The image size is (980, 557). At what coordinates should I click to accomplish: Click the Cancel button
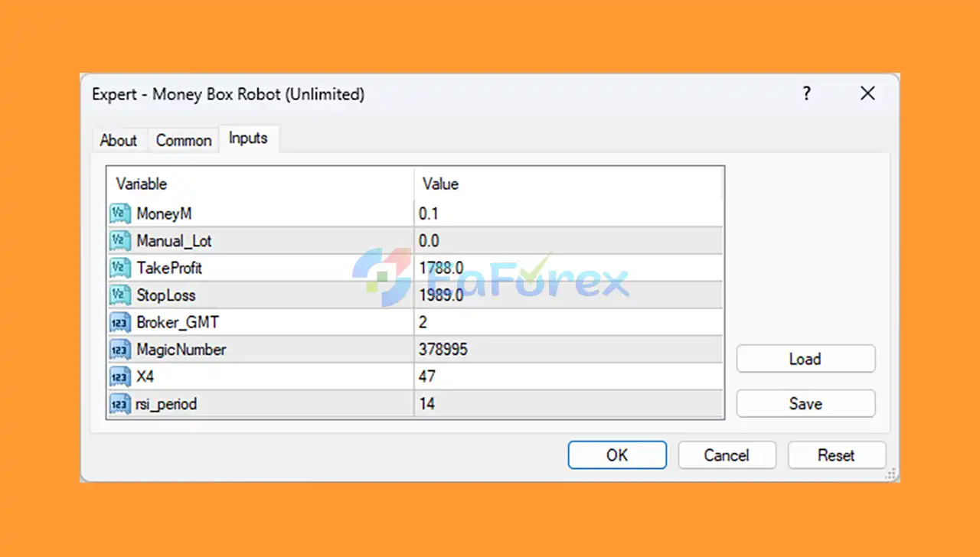click(x=727, y=455)
